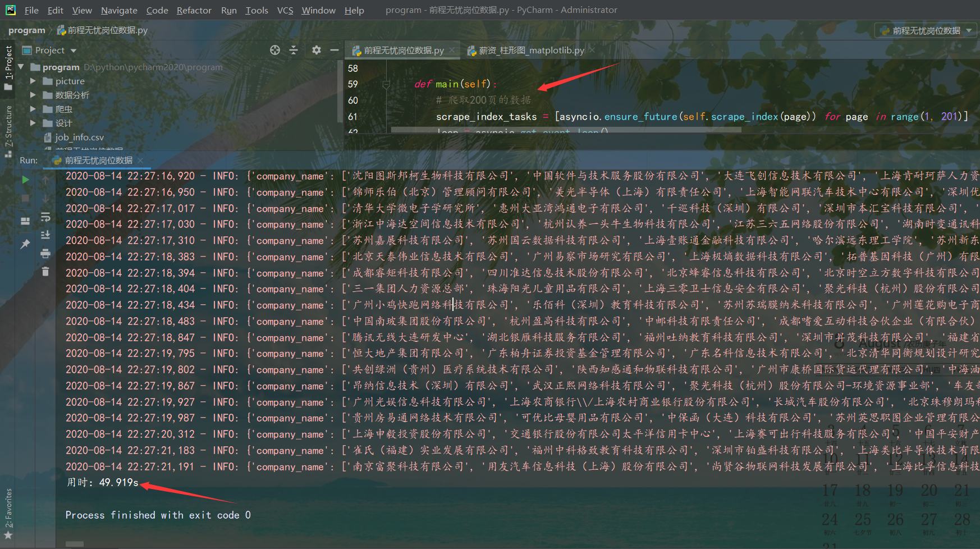The width and height of the screenshot is (980, 549).
Task: Toggle soft-wrap in Run console
Action: 45,217
